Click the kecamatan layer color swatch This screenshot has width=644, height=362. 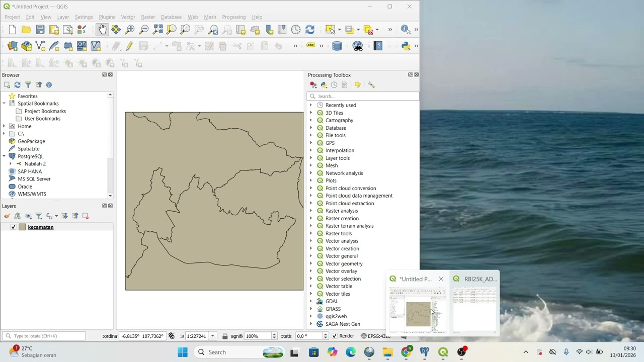(x=22, y=227)
